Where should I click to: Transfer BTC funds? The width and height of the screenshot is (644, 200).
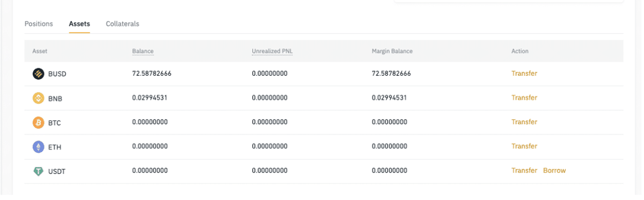click(x=524, y=122)
